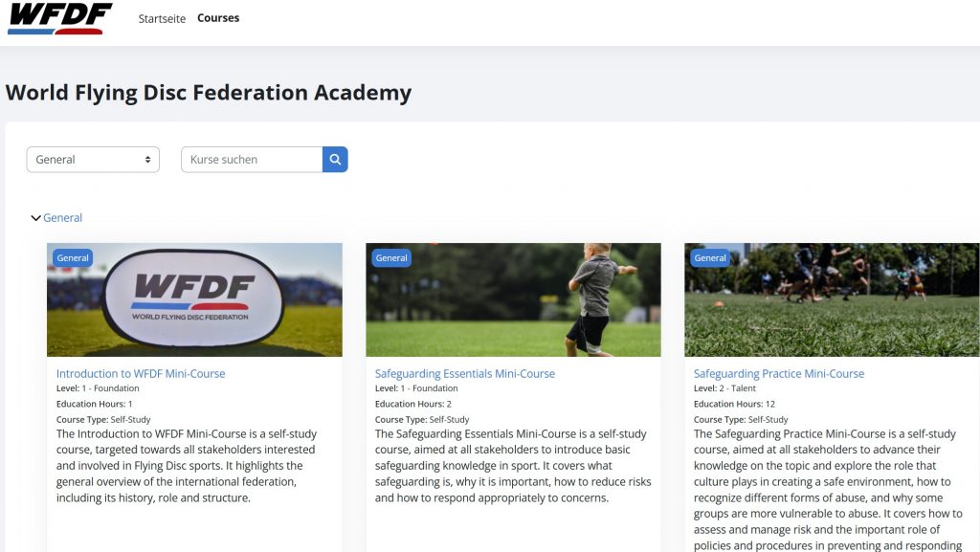Click the WFDF banner course thumbnail
Screen dimensions: 980x552
(x=194, y=299)
